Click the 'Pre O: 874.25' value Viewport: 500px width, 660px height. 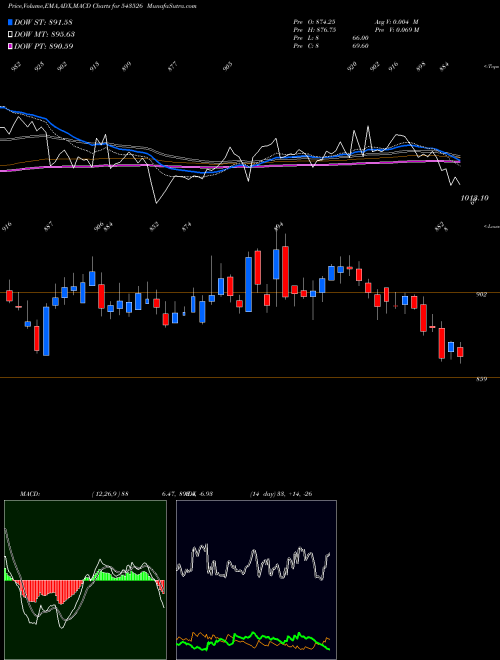coord(314,22)
